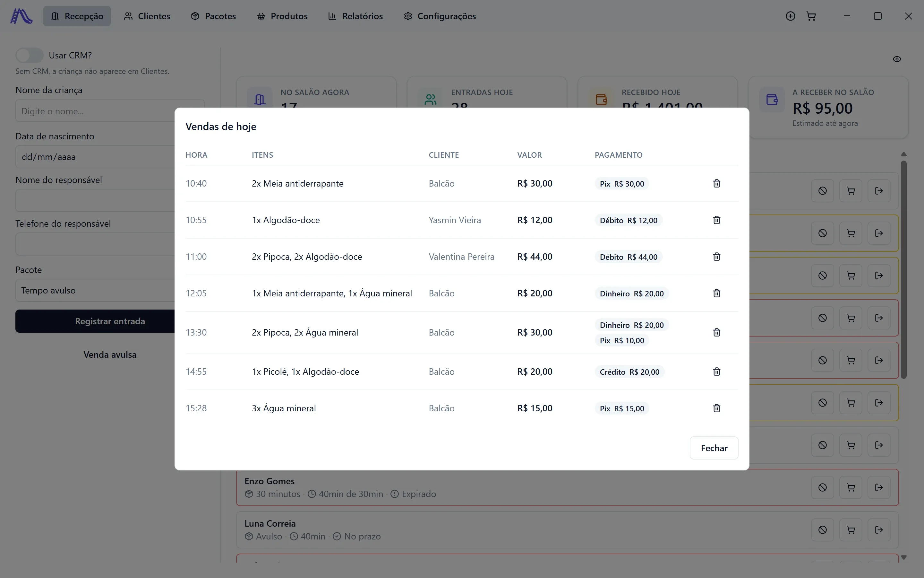924x578 pixels.
Task: Add a sale for Luna Correia
Action: (x=851, y=530)
